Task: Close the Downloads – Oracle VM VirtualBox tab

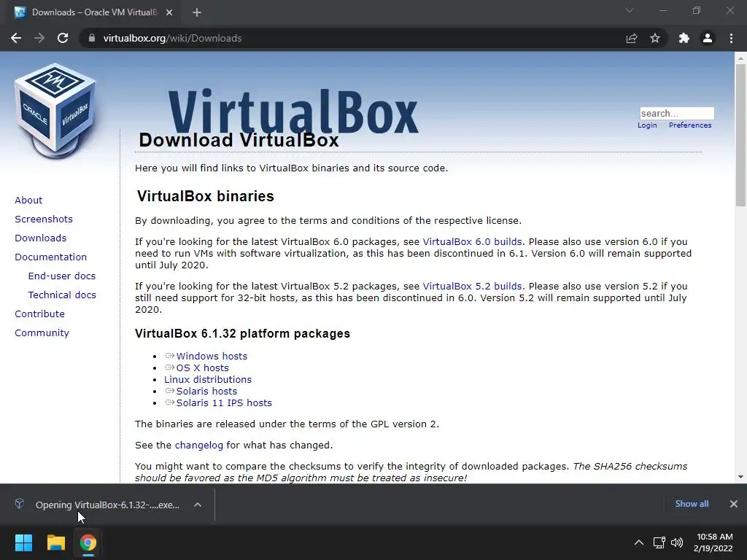Action: [x=169, y=12]
